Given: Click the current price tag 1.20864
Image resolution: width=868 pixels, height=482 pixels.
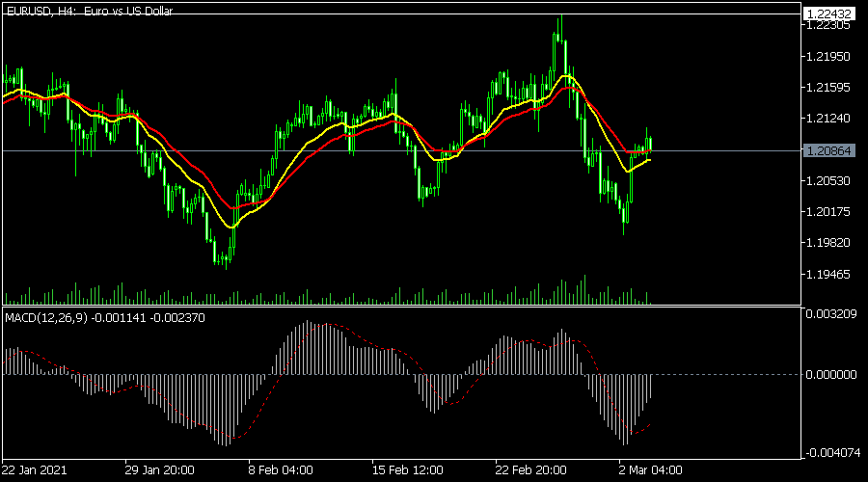Looking at the screenshot, I should (x=828, y=150).
